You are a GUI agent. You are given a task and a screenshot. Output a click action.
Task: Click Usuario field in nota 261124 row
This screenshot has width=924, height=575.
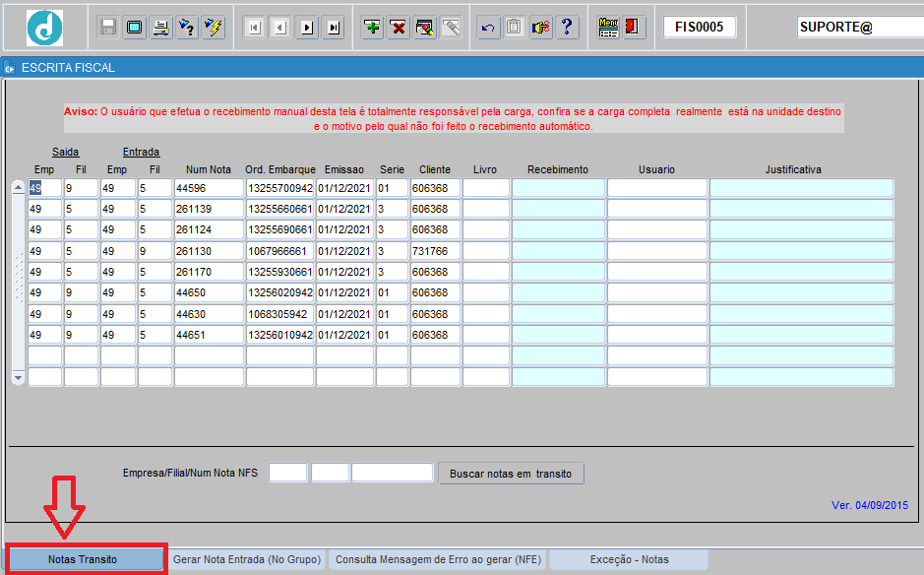[657, 229]
